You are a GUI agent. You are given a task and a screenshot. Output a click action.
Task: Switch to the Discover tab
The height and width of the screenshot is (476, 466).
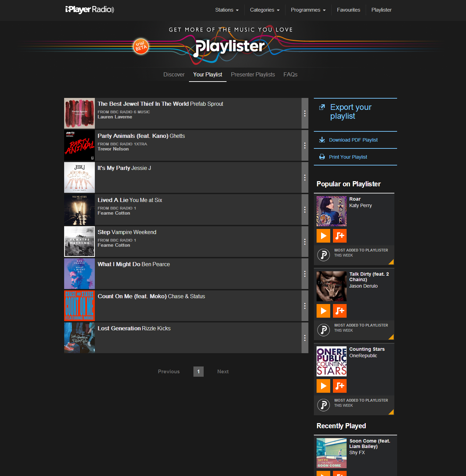174,74
